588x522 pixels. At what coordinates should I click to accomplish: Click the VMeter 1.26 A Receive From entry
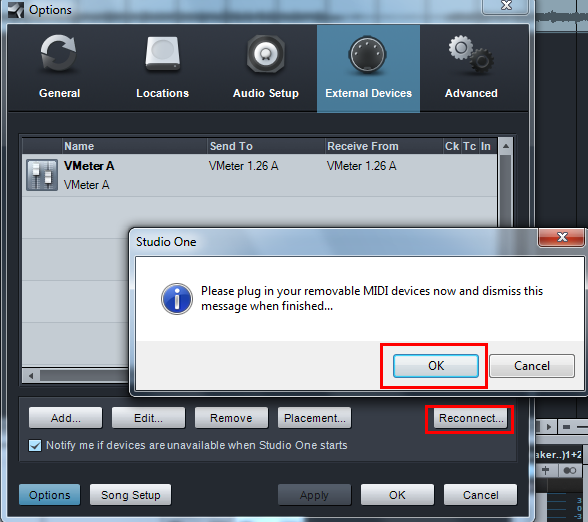(x=362, y=166)
